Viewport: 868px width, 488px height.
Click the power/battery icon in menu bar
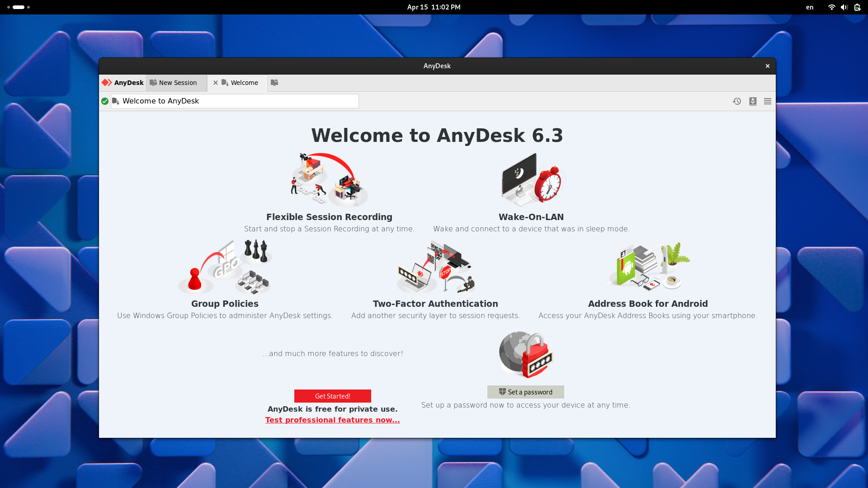857,7
